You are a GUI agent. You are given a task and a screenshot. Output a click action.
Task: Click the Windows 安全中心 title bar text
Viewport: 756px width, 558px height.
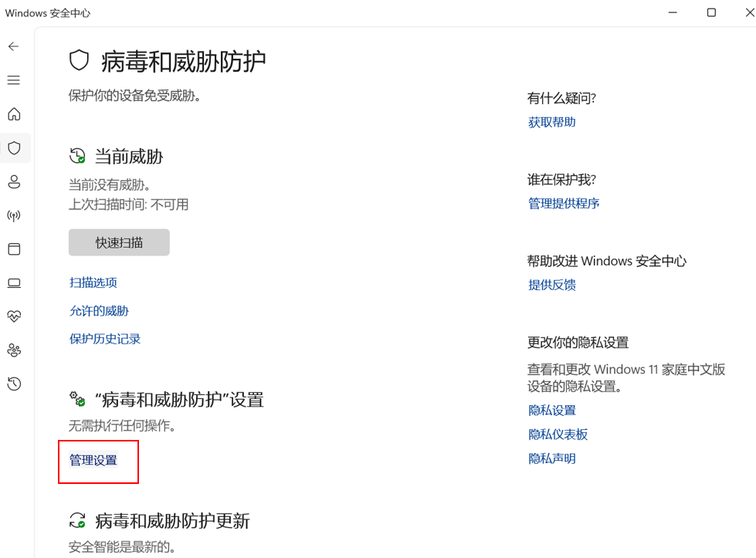click(x=48, y=13)
